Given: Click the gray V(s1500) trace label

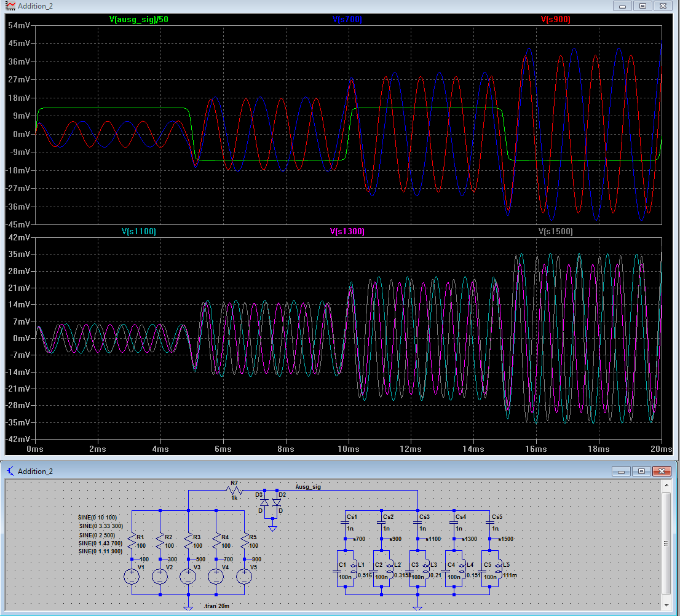Looking at the screenshot, I should tap(555, 232).
